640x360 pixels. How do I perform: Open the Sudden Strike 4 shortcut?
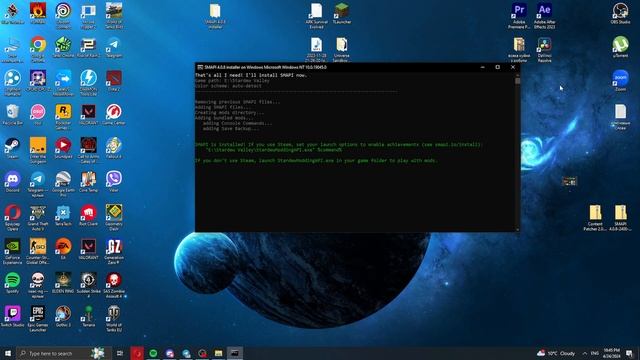(88, 285)
